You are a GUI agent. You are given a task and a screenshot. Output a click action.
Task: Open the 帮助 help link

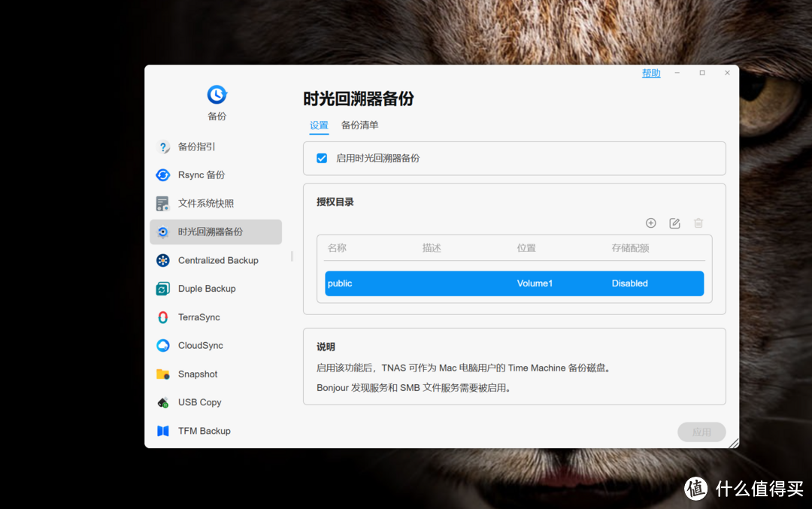651,72
